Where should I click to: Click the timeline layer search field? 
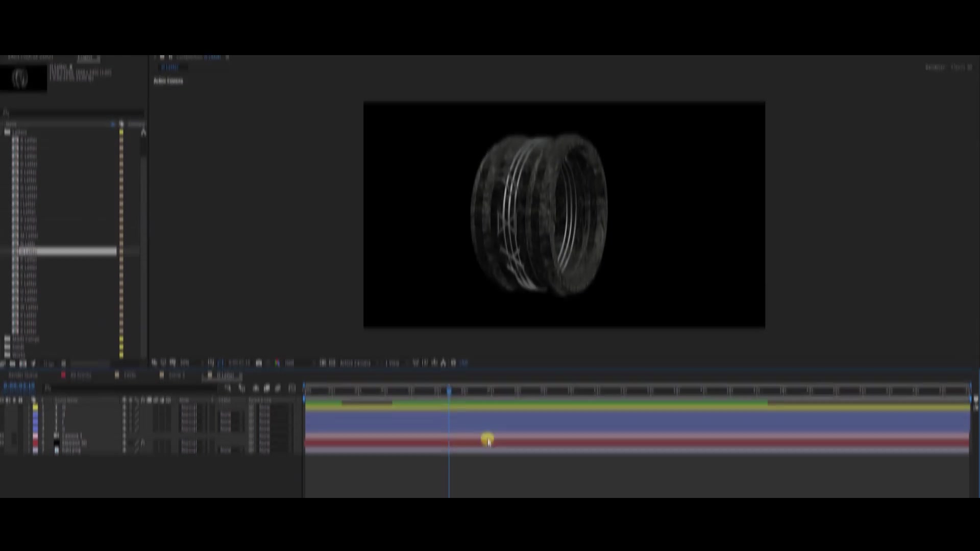[x=130, y=388]
